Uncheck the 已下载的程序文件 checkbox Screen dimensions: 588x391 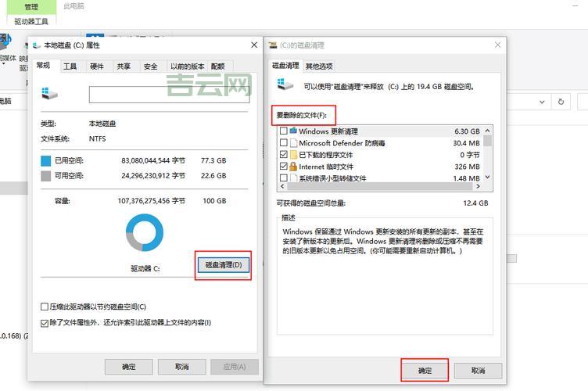(x=284, y=155)
